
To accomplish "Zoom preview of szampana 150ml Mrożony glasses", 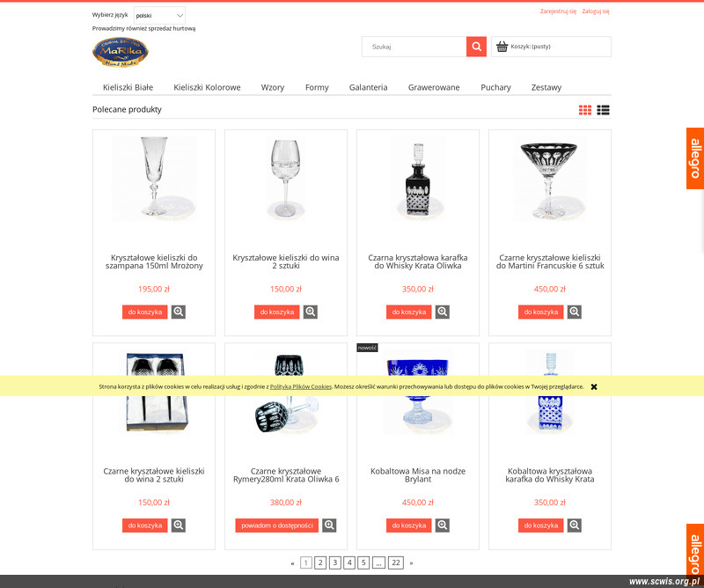I will tap(179, 312).
